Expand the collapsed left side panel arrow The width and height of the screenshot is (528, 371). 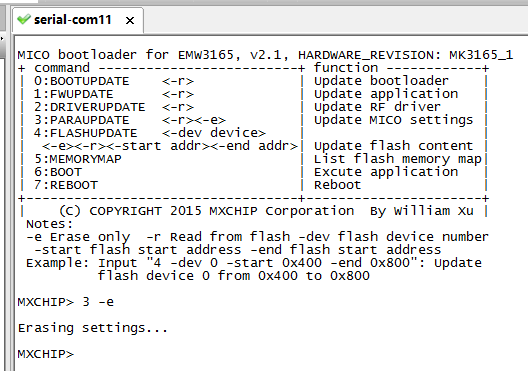(x=2, y=38)
